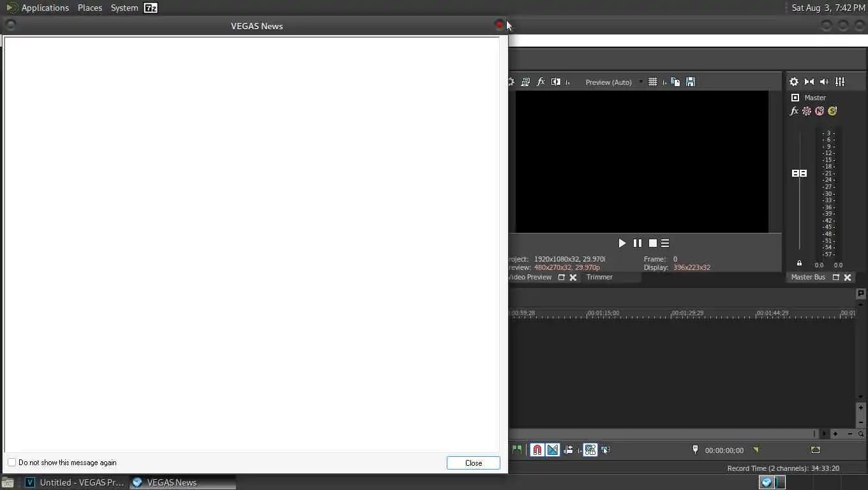Image resolution: width=868 pixels, height=490 pixels.
Task: Open Master Bus audio properties gear
Action: click(794, 82)
